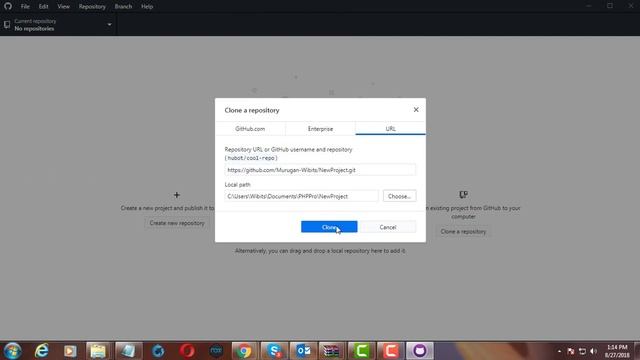640x360 pixels.
Task: Open the dark rounded app icon in taskbar
Action: tap(216, 351)
